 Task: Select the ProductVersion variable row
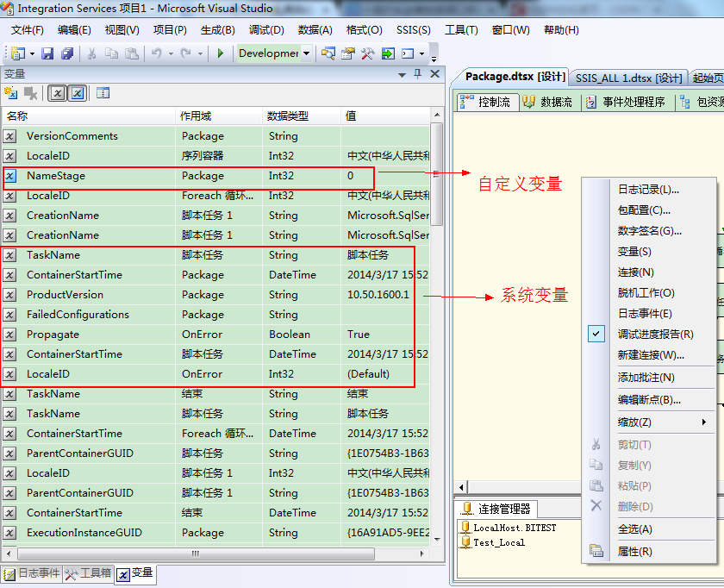[x=216, y=295]
